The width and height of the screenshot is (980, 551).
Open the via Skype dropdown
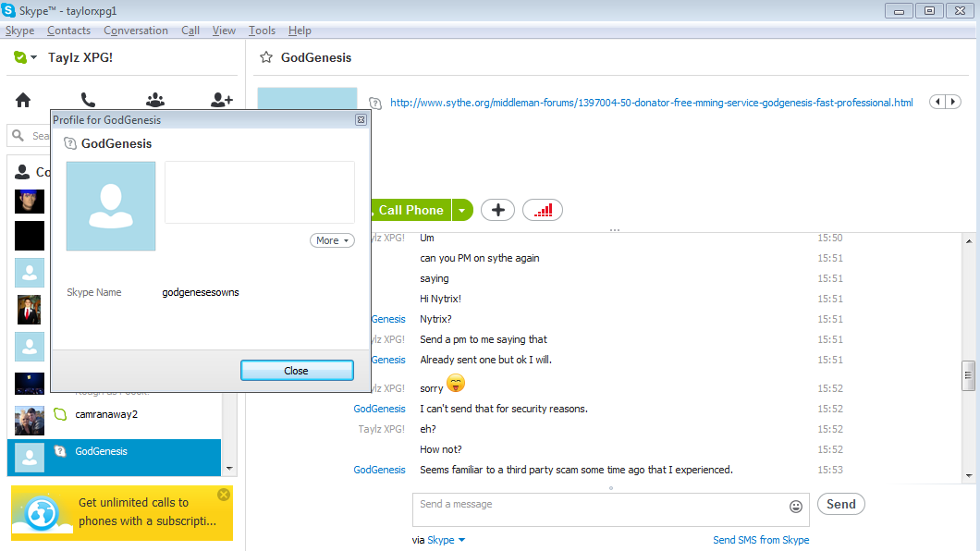447,540
